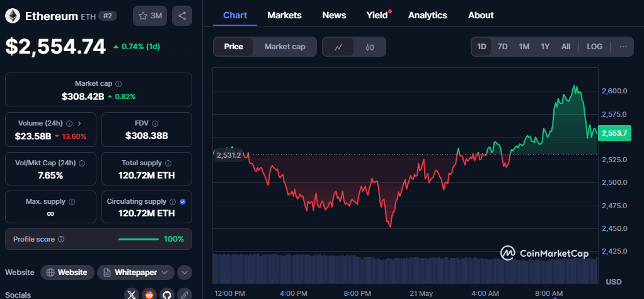Click the $2,554.74 price text
644x299 pixels.
coord(55,47)
